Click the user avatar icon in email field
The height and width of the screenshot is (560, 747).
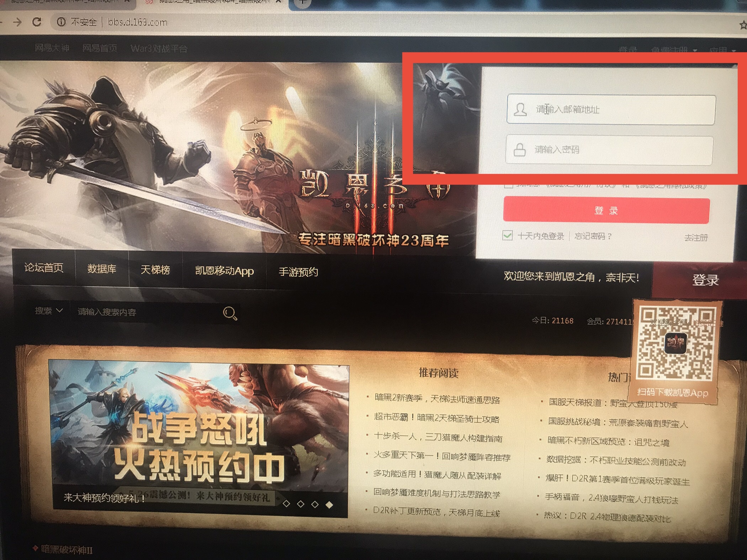pos(520,109)
